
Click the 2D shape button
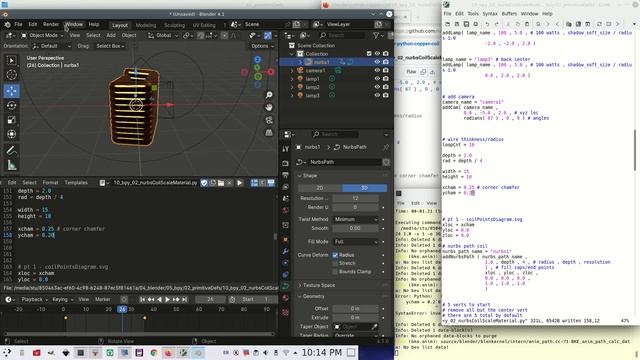point(320,188)
